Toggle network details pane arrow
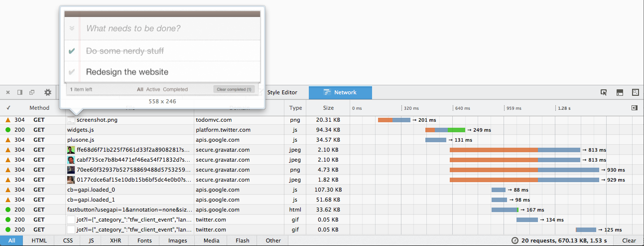This screenshot has height=246, width=644. 635,107
